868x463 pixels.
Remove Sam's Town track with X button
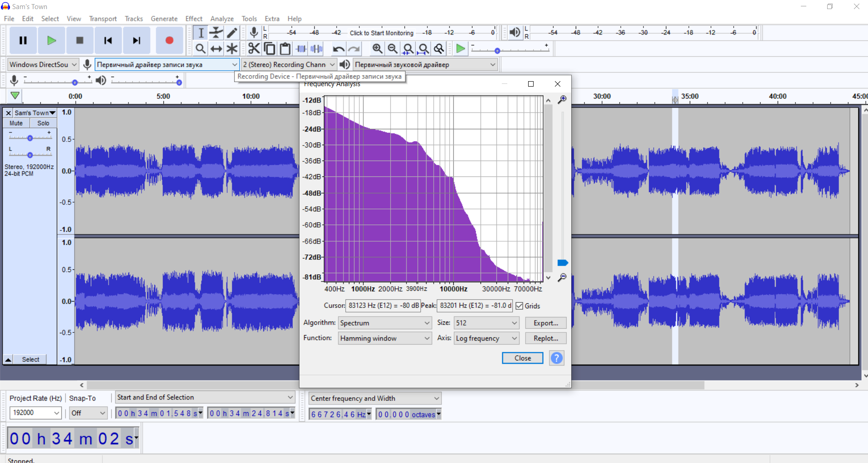[x=8, y=113]
